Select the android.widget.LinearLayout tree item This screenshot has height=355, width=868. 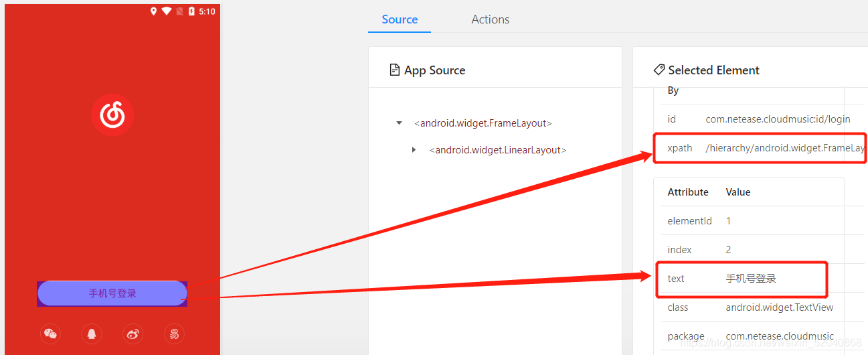coord(497,150)
